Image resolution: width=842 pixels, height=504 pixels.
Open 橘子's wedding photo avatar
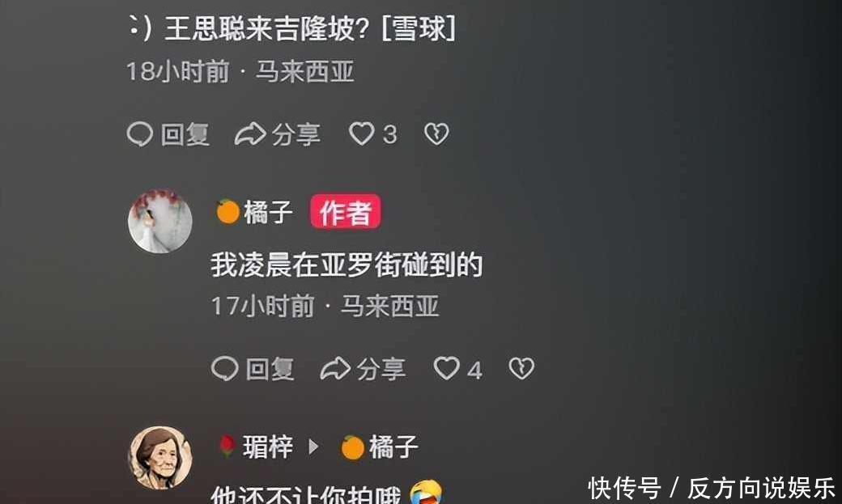(x=160, y=221)
